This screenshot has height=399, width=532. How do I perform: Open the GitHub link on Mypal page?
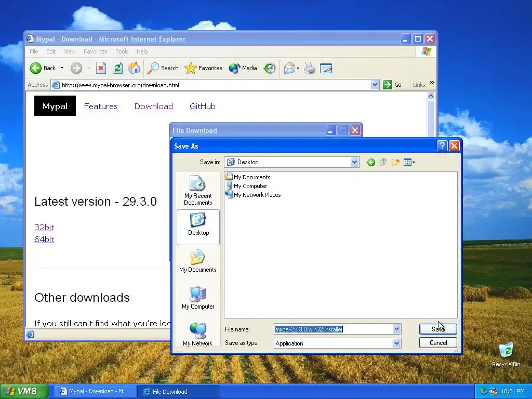click(203, 106)
